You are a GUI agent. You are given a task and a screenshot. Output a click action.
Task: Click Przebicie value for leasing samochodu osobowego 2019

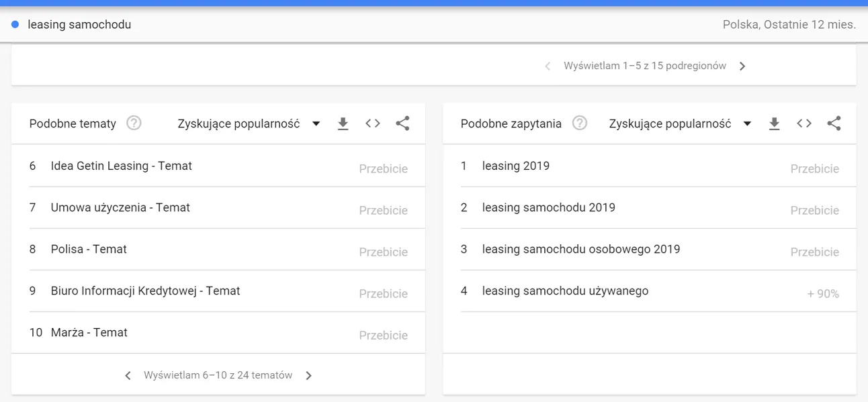point(814,252)
